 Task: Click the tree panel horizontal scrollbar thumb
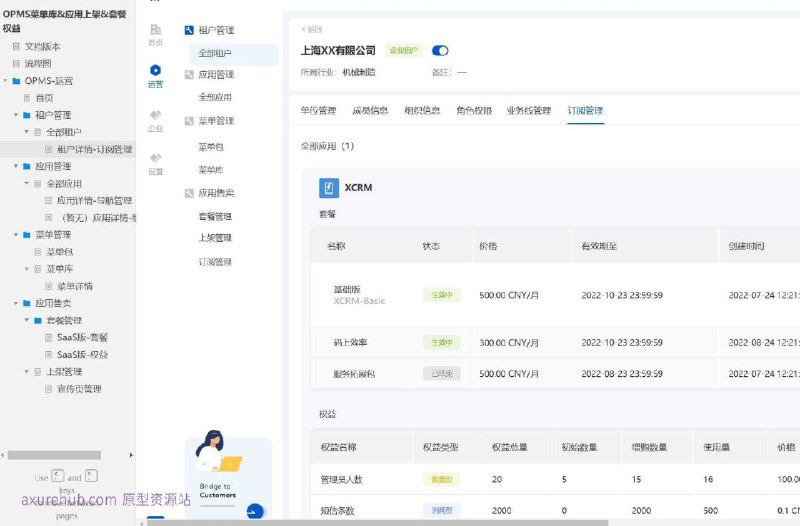pyautogui.click(x=54, y=455)
